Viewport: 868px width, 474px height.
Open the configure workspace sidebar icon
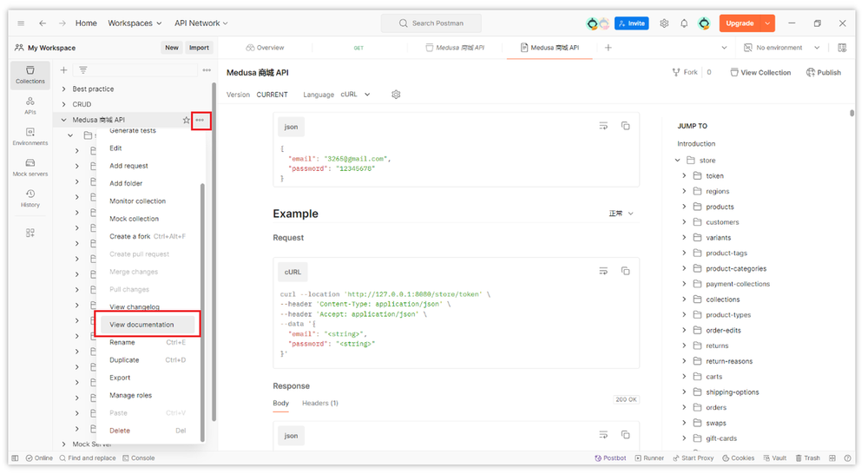coord(30,233)
